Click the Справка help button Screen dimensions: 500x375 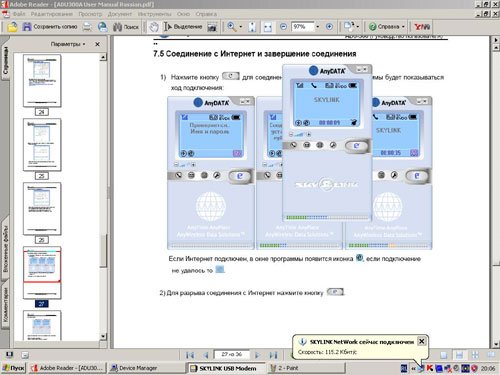(x=384, y=27)
